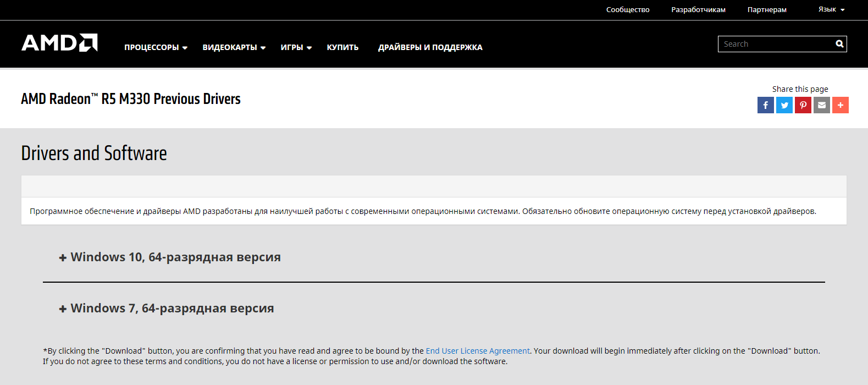
Task: Click into the Search input field
Action: tap(775, 44)
